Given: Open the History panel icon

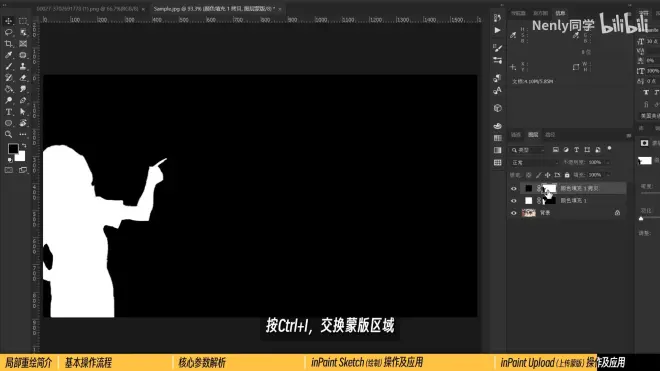Looking at the screenshot, I should point(498,18).
